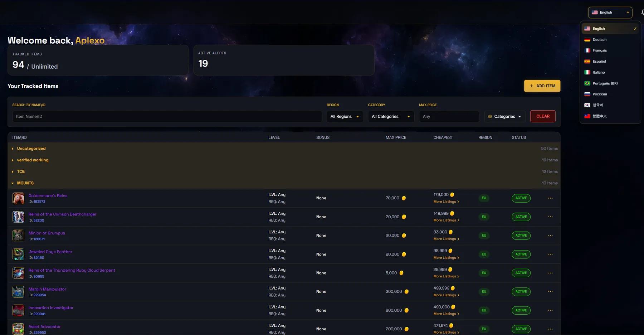Open the All Regions dropdown
This screenshot has width=644, height=335.
point(345,117)
